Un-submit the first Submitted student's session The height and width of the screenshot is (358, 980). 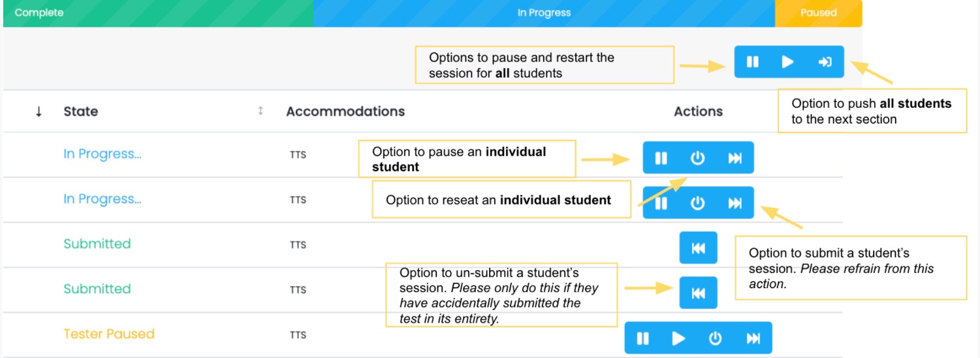point(698,248)
